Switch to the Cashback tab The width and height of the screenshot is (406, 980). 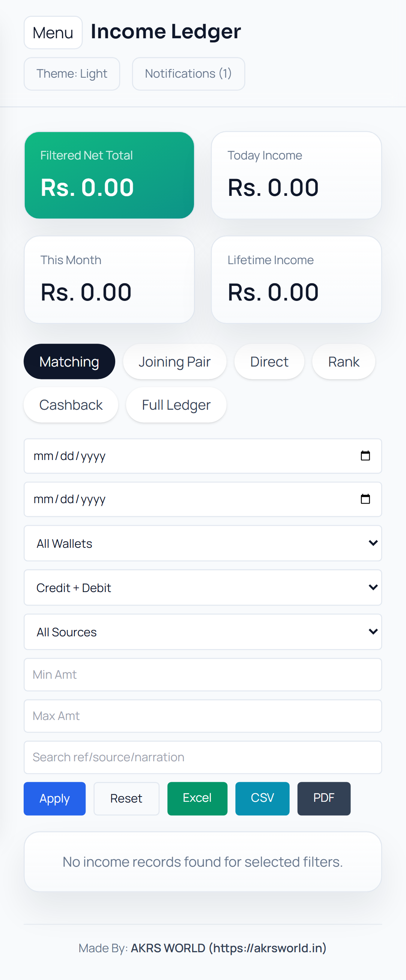[x=71, y=405]
